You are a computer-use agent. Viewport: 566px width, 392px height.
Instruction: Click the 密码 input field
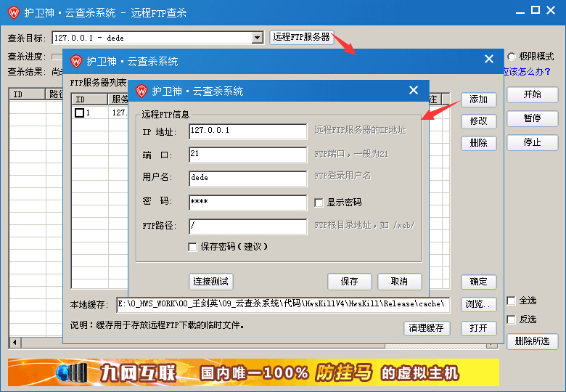tap(248, 203)
